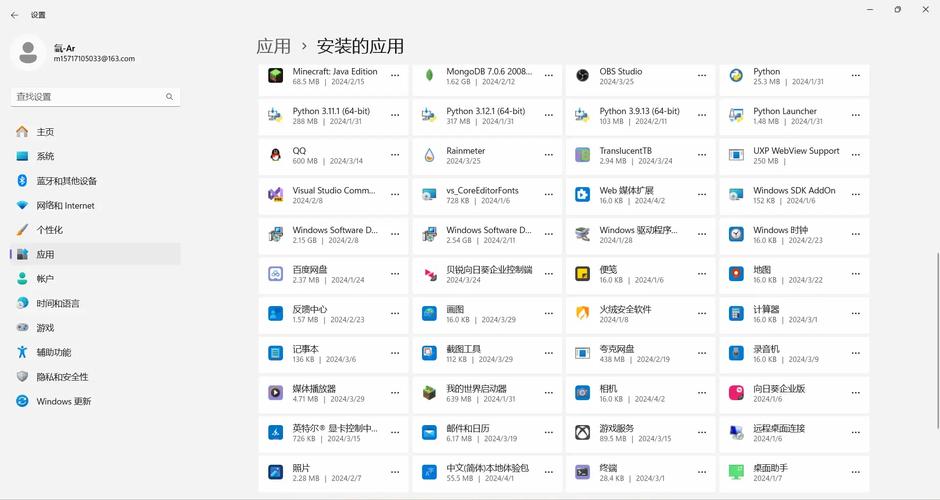Open the 游戏 settings section
This screenshot has height=500, width=940.
click(x=95, y=328)
